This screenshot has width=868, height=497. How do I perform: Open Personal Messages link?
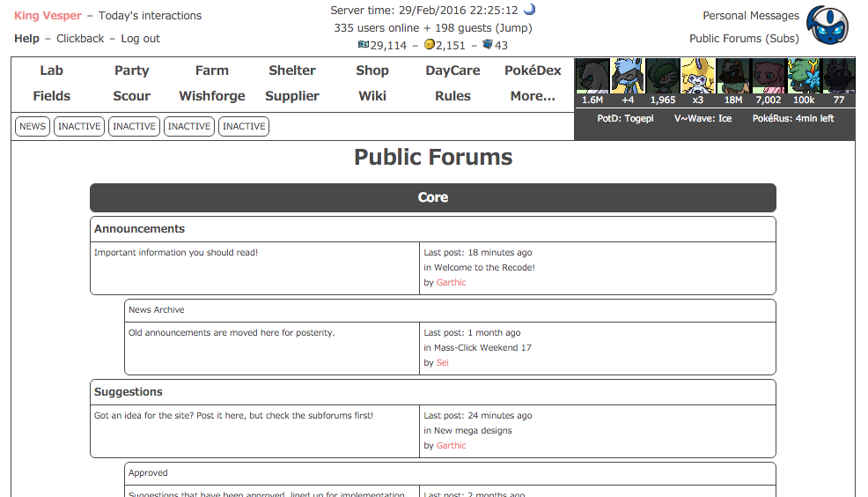[751, 15]
